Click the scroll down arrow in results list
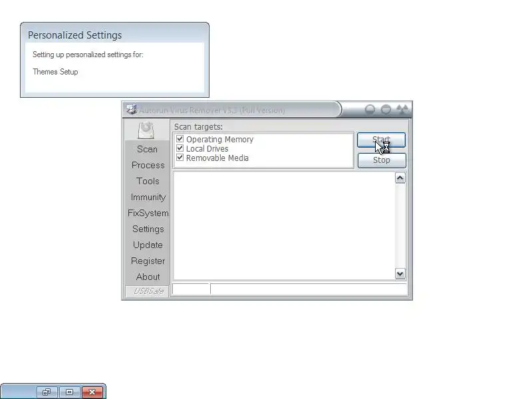Viewport: 532px width, 399px height. (400, 273)
